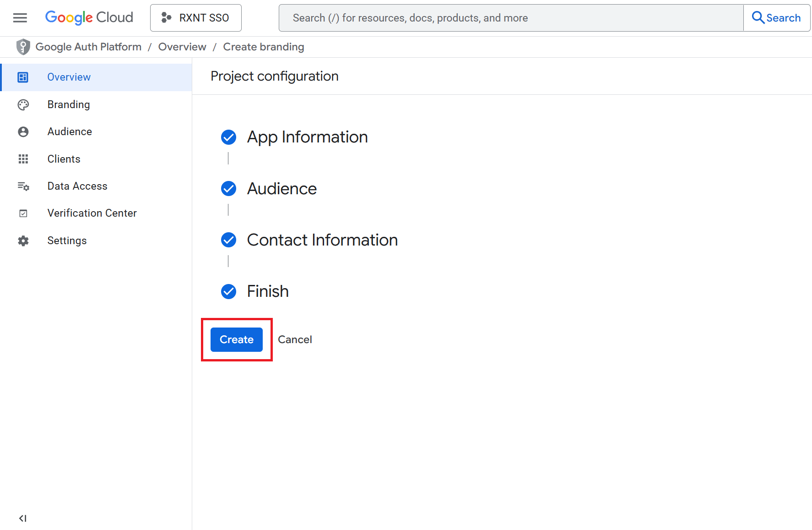Open Settings using the gear icon
Image resolution: width=812 pixels, height=530 pixels.
pos(23,240)
